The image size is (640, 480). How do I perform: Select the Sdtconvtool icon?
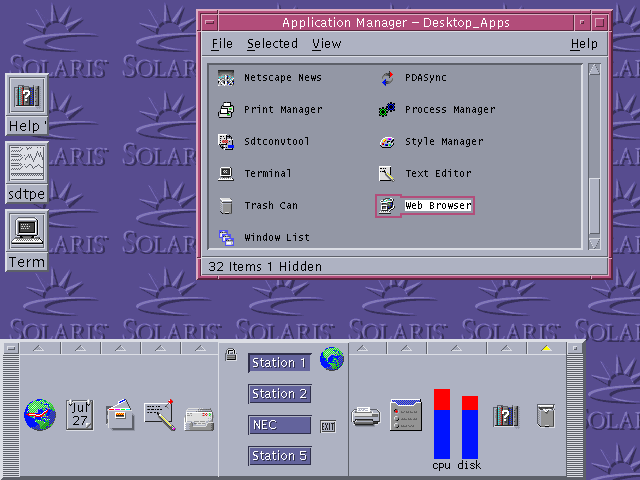click(226, 141)
